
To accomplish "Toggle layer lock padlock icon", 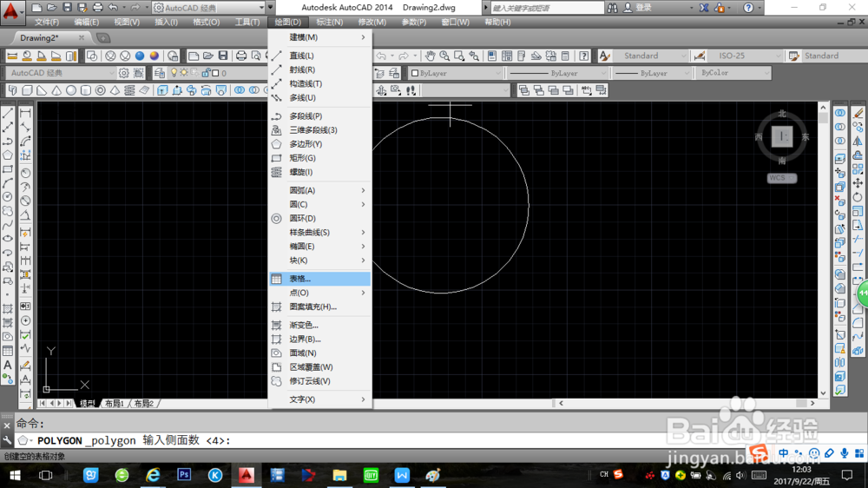I will coord(206,73).
